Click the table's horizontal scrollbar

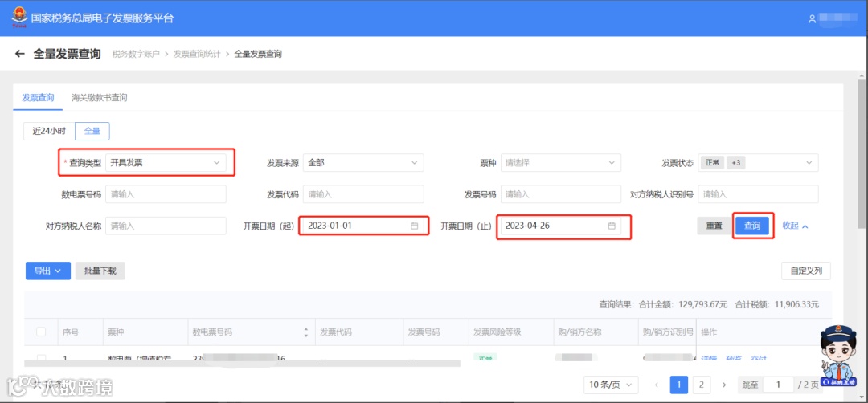click(x=243, y=364)
